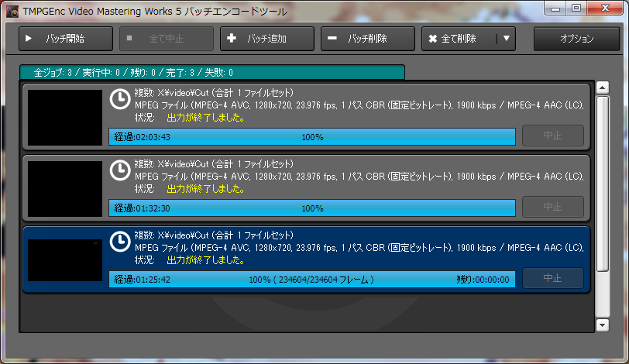Click 出力が終了しました status of the 01:25:42 job
This screenshot has height=364, width=629.
click(x=206, y=260)
